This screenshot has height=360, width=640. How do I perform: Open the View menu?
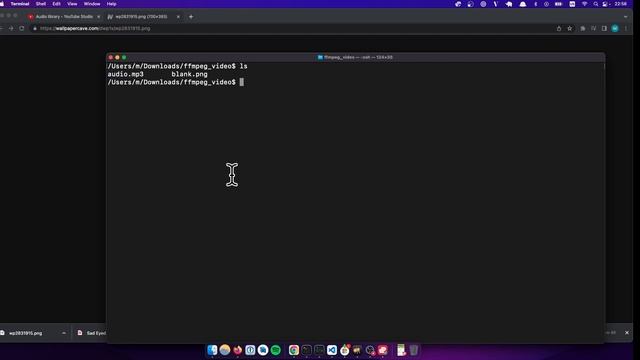click(72, 4)
